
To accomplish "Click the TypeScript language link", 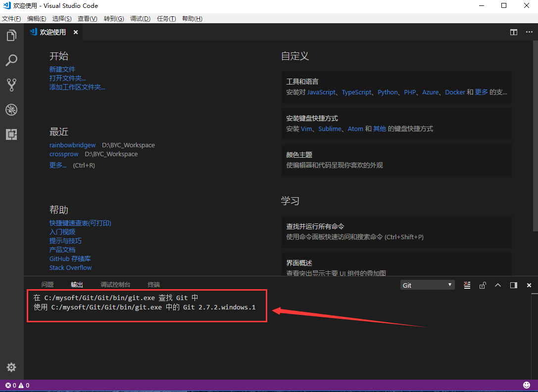I will [x=356, y=92].
